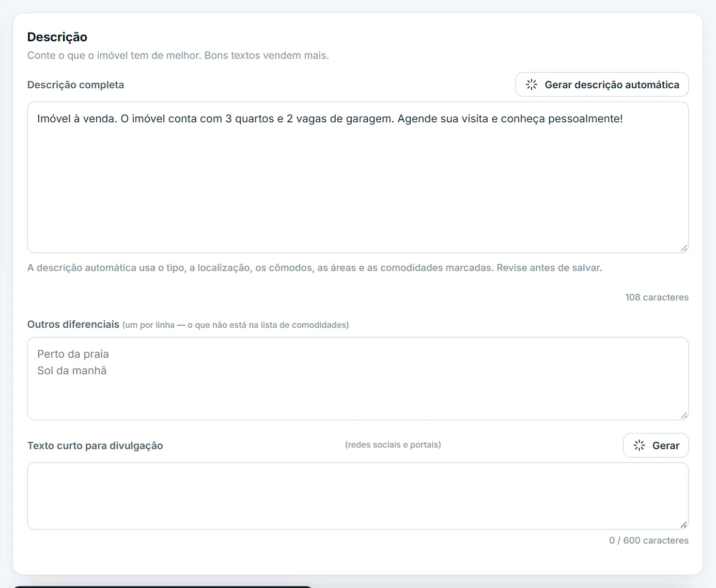Click the 'Descrição completa' label
Screen dimensions: 716x588
click(x=75, y=85)
